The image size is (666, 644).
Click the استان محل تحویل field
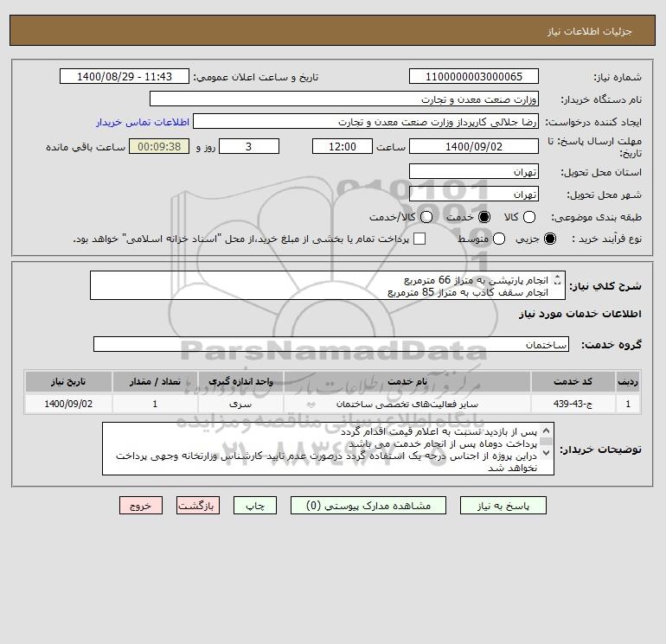pyautogui.click(x=474, y=171)
